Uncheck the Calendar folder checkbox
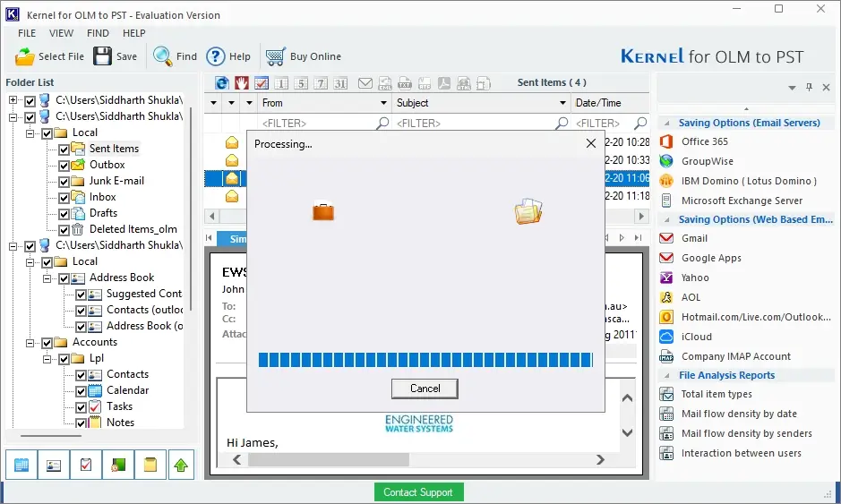This screenshot has width=841, height=504. (81, 391)
